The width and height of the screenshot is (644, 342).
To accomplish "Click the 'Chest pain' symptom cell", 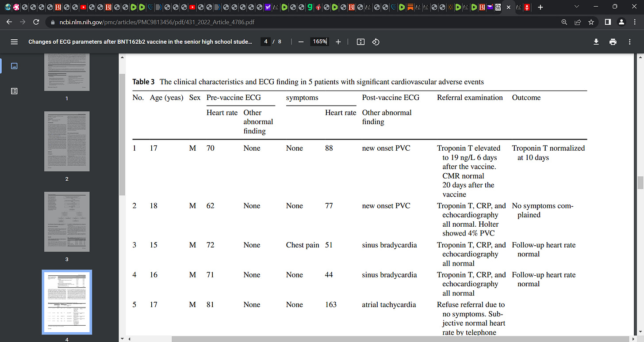I will point(303,245).
